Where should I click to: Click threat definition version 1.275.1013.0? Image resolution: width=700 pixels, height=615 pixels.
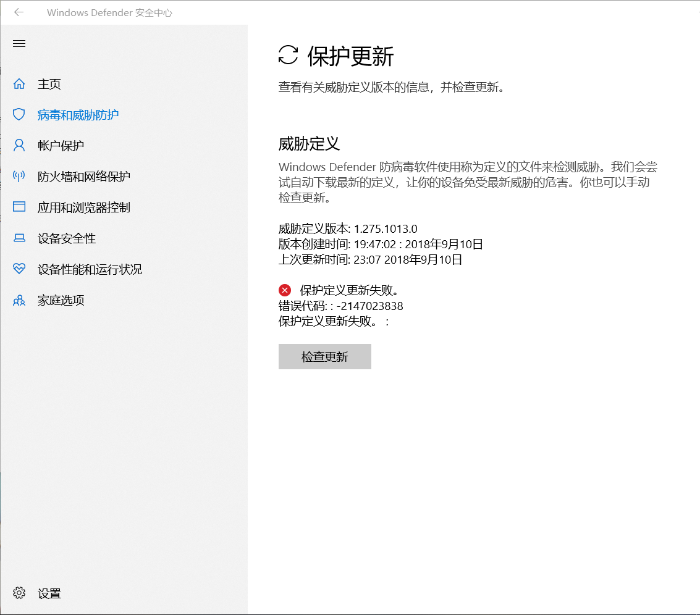tap(348, 228)
